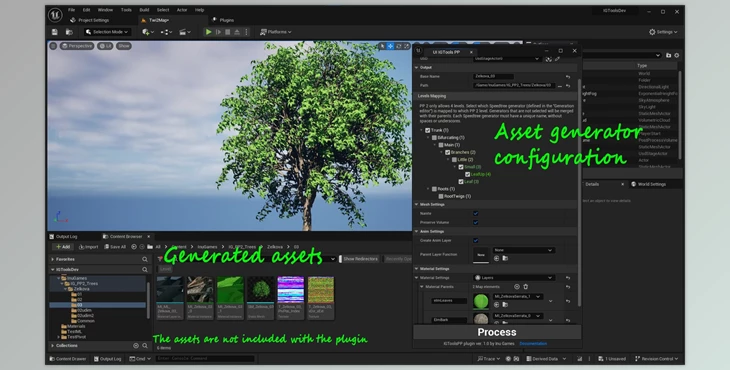
Task: Search in IGToolsDev folder tree
Action: pyautogui.click(x=145, y=269)
